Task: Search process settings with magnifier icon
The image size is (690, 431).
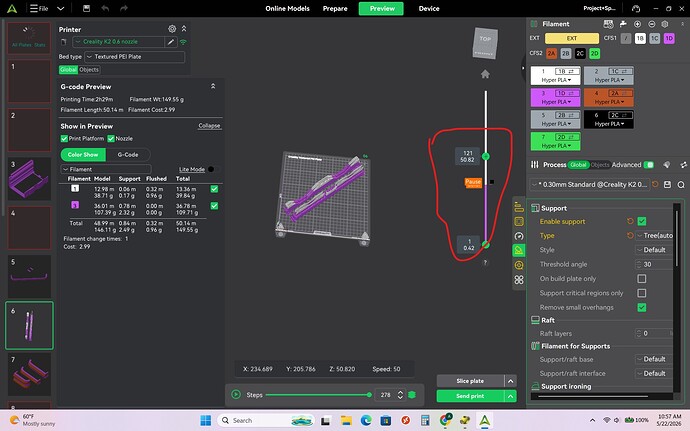Action: pos(681,184)
